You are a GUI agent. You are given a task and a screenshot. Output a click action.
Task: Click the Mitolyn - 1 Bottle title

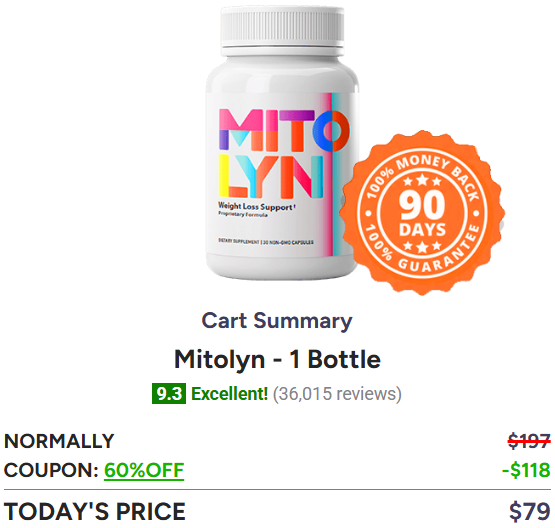(277, 360)
